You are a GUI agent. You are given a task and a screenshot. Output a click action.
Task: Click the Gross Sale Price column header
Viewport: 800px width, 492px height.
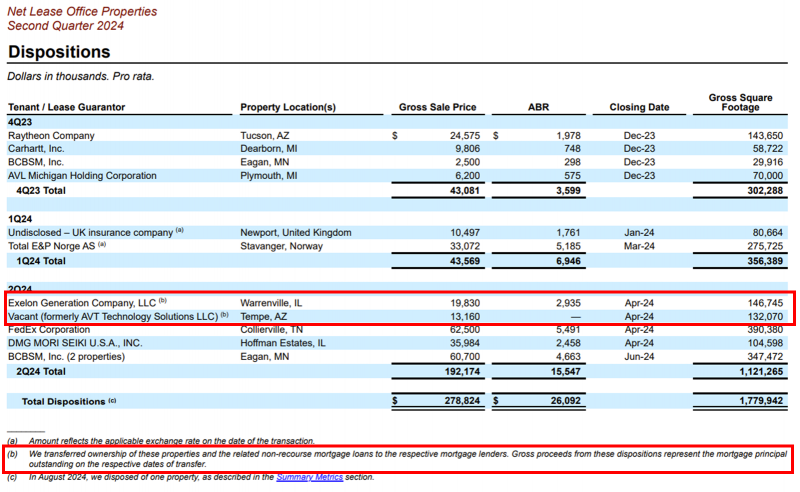(437, 107)
